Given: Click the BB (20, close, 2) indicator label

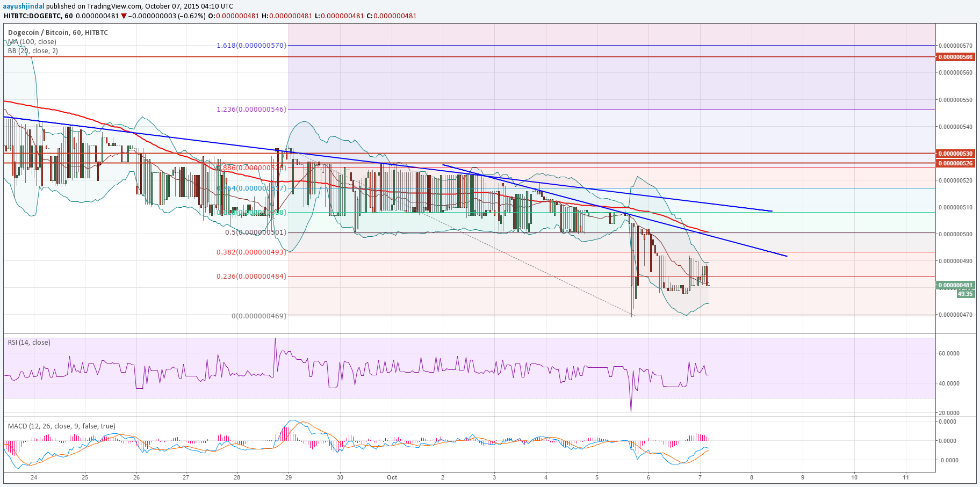Looking at the screenshot, I should (33, 51).
